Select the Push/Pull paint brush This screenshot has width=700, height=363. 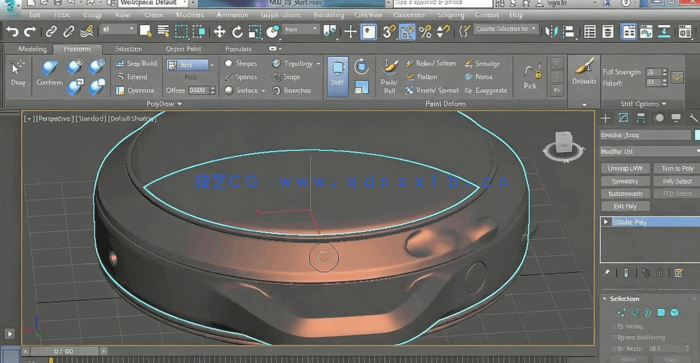(389, 76)
